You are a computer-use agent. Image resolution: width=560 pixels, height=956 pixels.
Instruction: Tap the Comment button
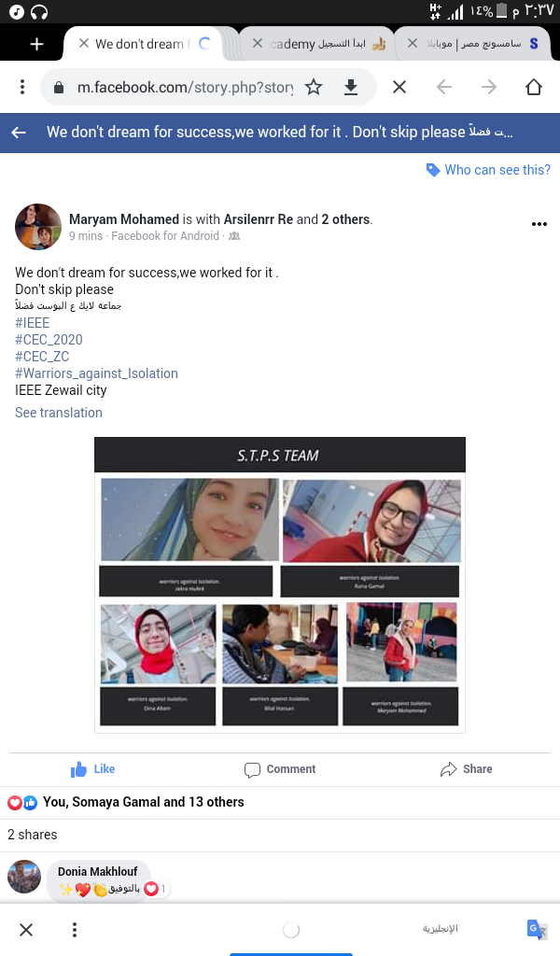[280, 769]
